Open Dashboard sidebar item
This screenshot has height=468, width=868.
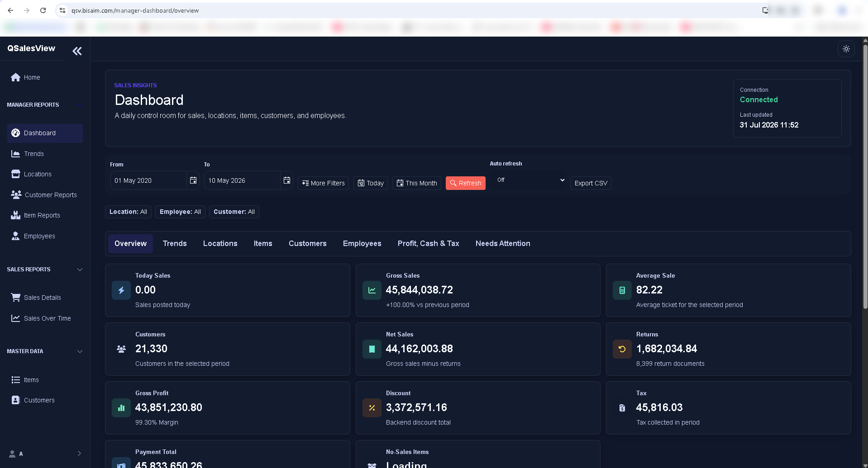(x=45, y=133)
